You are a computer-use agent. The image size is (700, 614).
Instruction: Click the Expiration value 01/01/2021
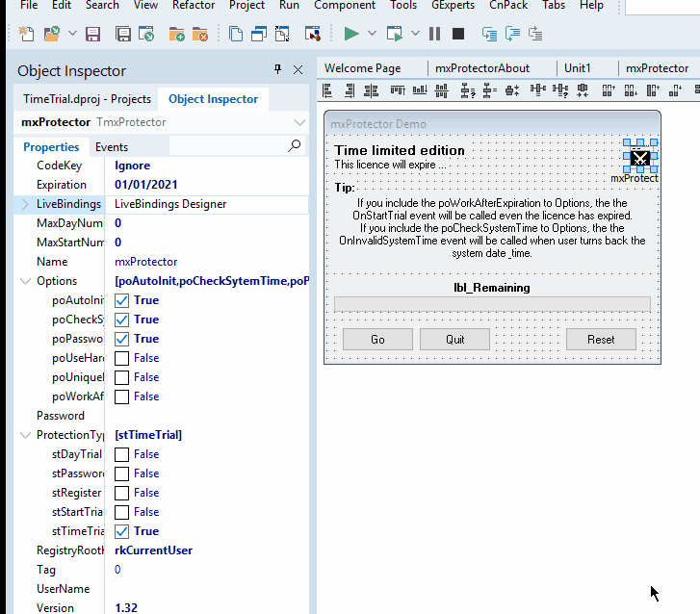click(146, 185)
